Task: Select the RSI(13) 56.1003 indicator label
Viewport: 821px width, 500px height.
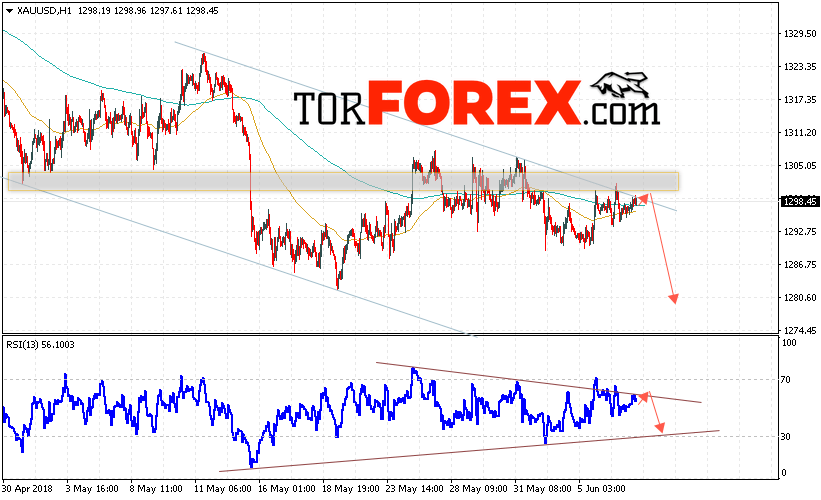Action: (x=40, y=345)
